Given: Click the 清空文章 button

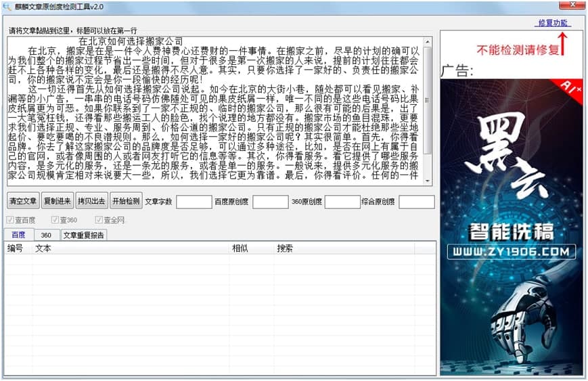Looking at the screenshot, I should 23,201.
